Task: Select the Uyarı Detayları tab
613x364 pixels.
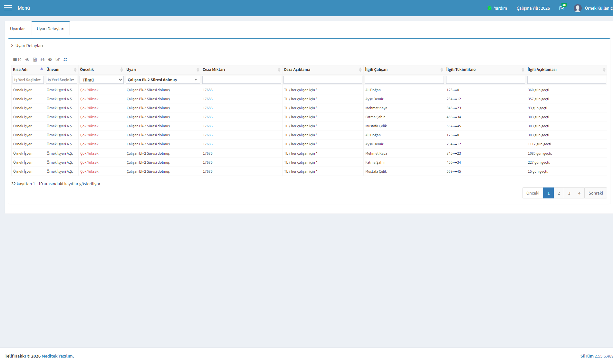Action: (51, 29)
